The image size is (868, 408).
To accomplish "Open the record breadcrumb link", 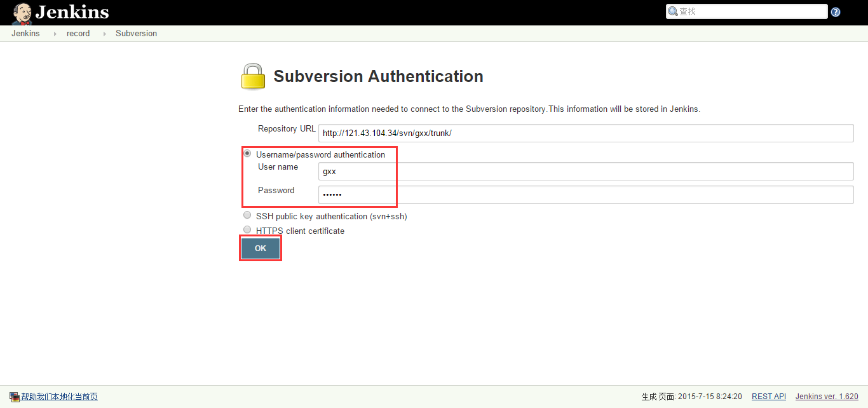I will (x=78, y=34).
